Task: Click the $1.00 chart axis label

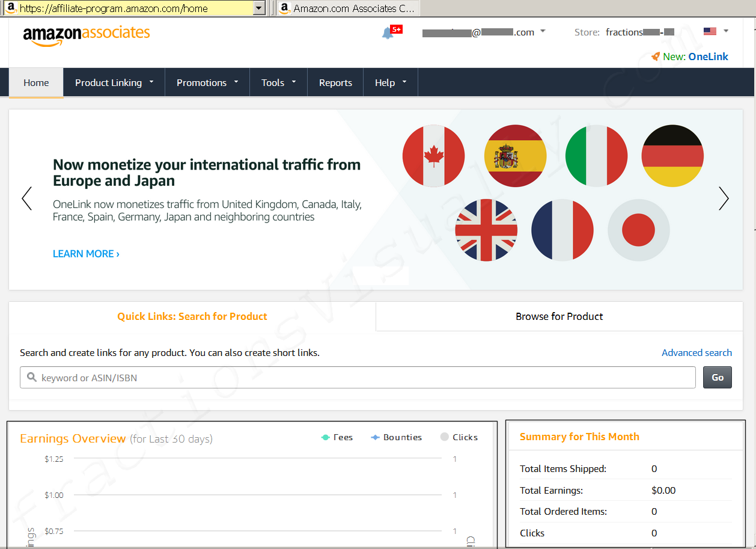Action: pos(53,495)
